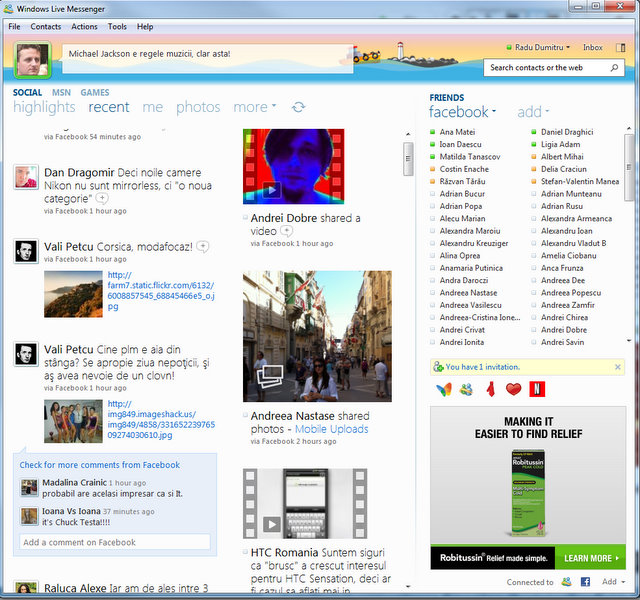Click the red tie icon
Viewport: 640px width, 600px height.
pos(491,389)
